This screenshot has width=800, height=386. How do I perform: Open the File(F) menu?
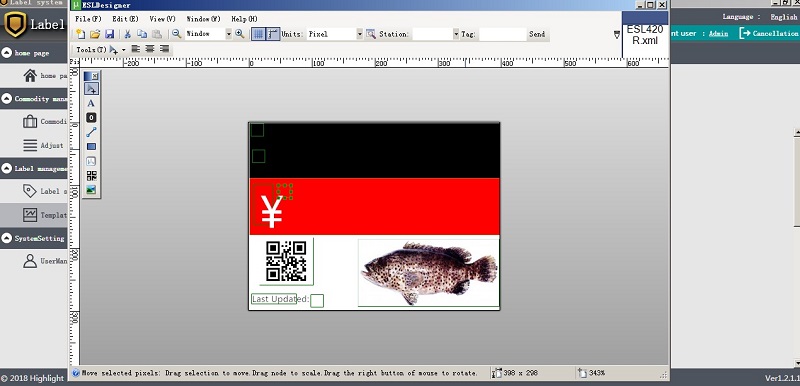(x=88, y=19)
